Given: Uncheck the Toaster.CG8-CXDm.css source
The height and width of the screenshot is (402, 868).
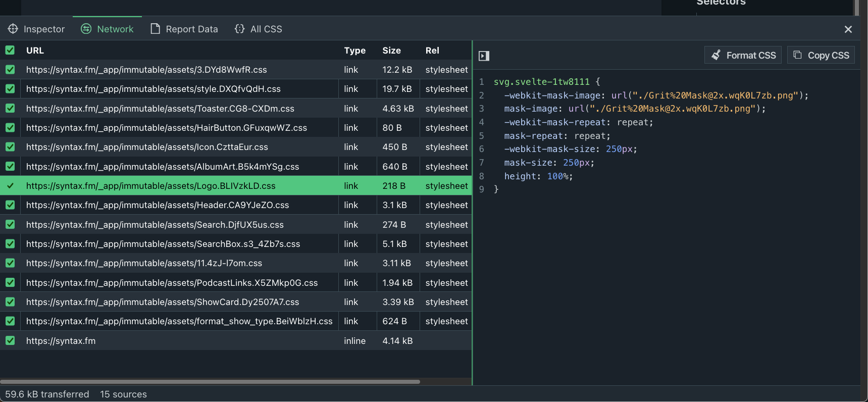Looking at the screenshot, I should pos(10,108).
